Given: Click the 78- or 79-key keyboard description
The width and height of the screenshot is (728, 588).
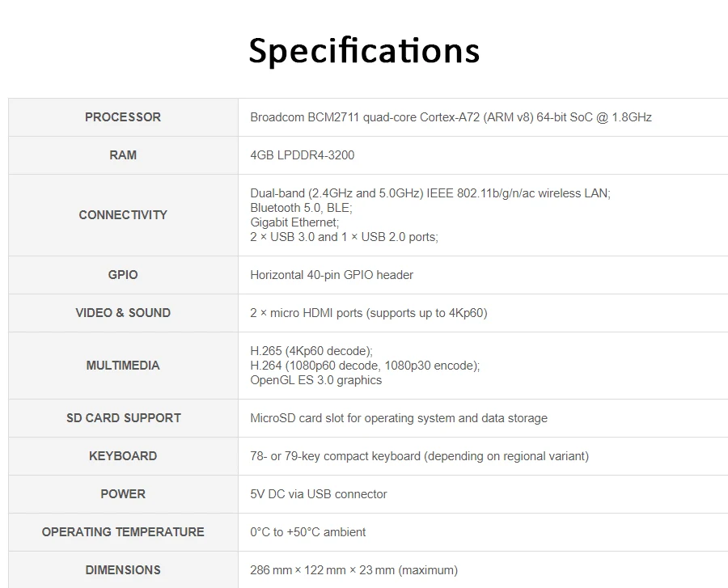Looking at the screenshot, I should tap(419, 455).
